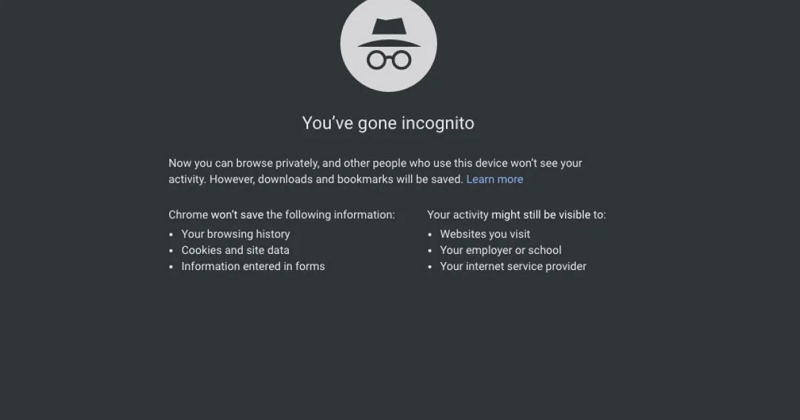Click the incognito spy logo circle
The width and height of the screenshot is (800, 420).
(x=389, y=44)
